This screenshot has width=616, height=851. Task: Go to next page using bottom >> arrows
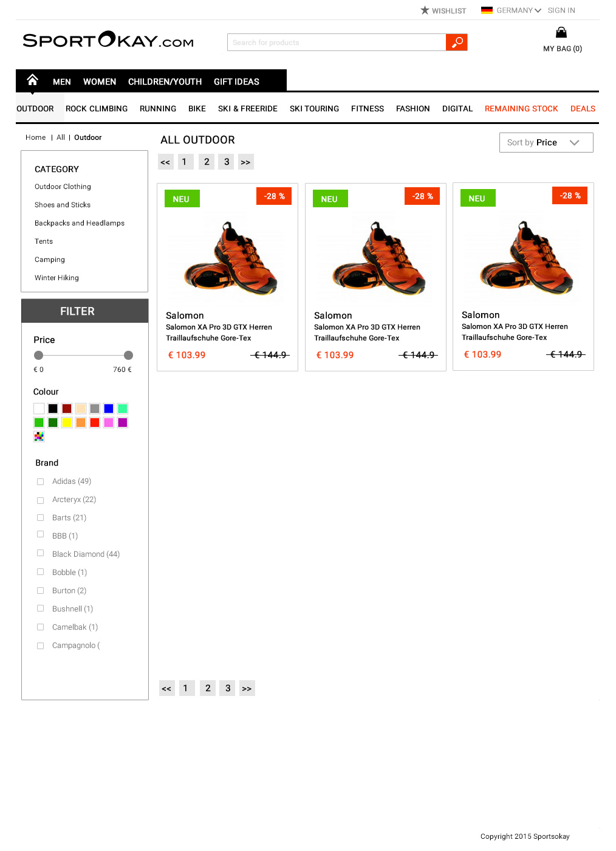coord(247,688)
